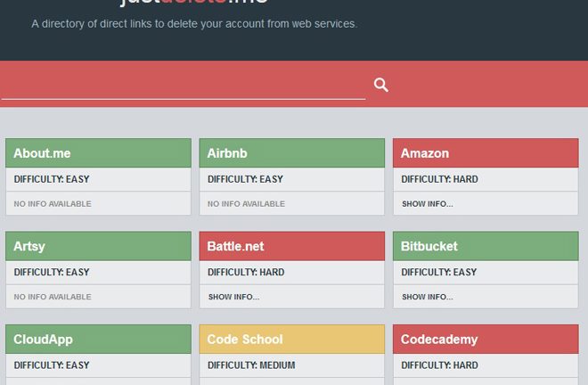Click the site tagline about direct links
Viewport: 588px width, 385px height.
[194, 24]
